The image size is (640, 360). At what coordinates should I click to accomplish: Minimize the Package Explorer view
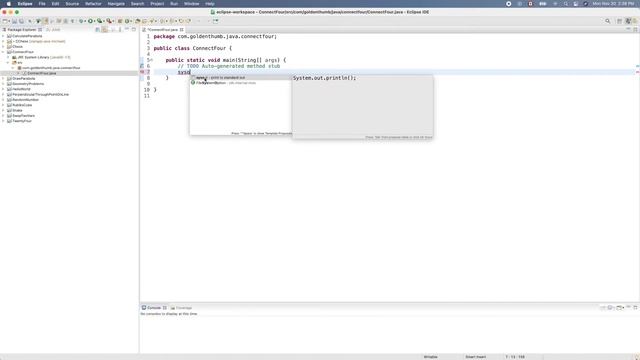click(x=127, y=29)
